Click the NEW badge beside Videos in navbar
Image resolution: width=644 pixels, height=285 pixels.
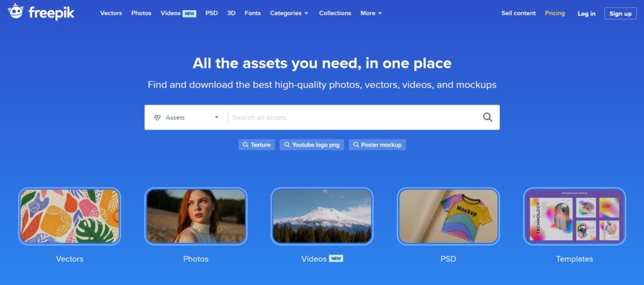[x=189, y=14]
